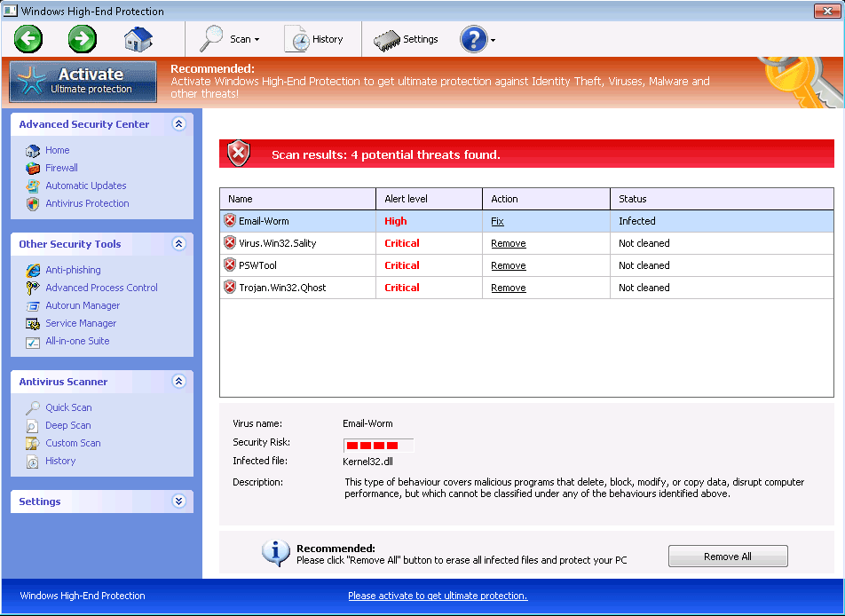Click the blue Help question mark icon
The width and height of the screenshot is (845, 616).
(473, 39)
